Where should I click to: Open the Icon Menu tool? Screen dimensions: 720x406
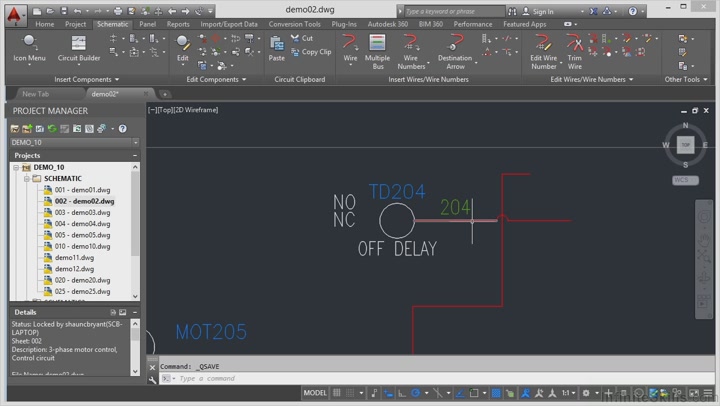(x=29, y=48)
